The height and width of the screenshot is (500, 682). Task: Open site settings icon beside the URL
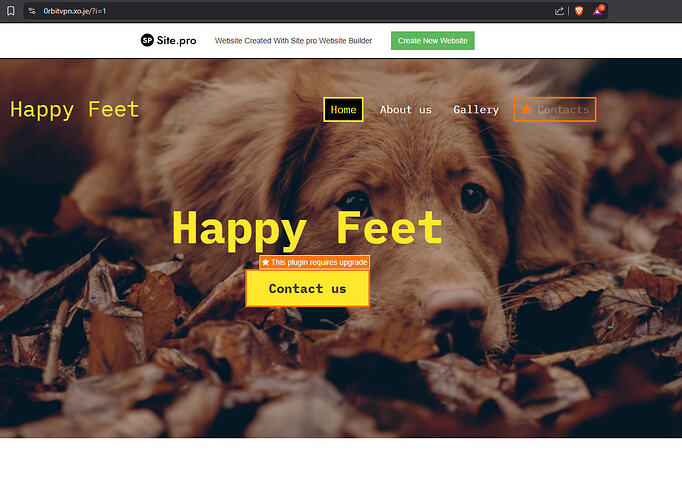tap(32, 10)
